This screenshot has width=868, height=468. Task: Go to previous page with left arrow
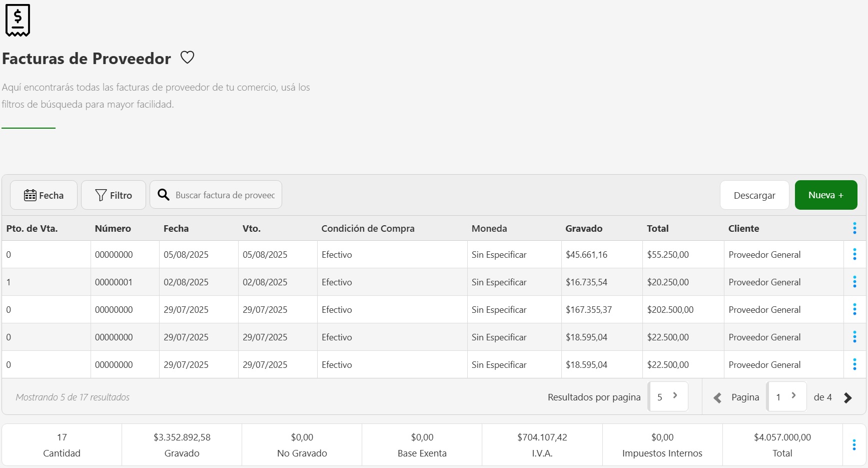(x=717, y=398)
